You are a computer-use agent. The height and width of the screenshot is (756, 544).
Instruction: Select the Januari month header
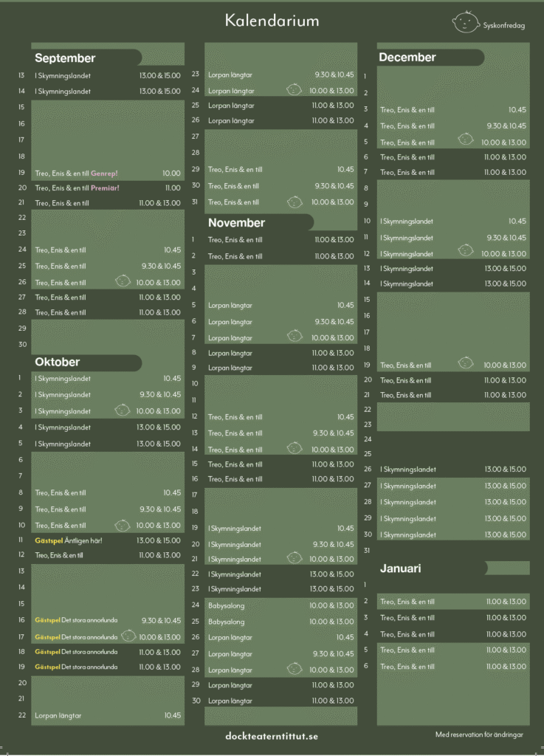401,568
